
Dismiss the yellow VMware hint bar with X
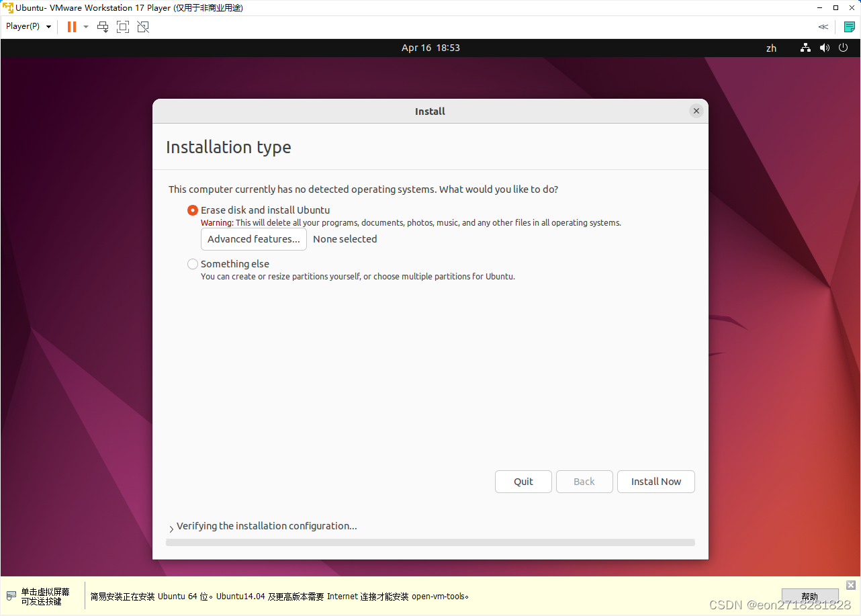click(x=851, y=585)
